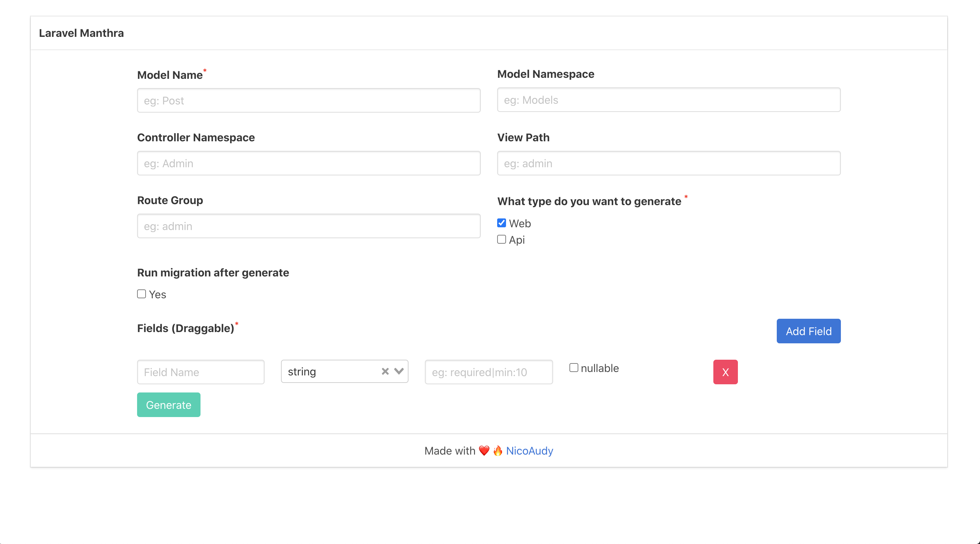
Task: Click the validation rules input
Action: [489, 372]
